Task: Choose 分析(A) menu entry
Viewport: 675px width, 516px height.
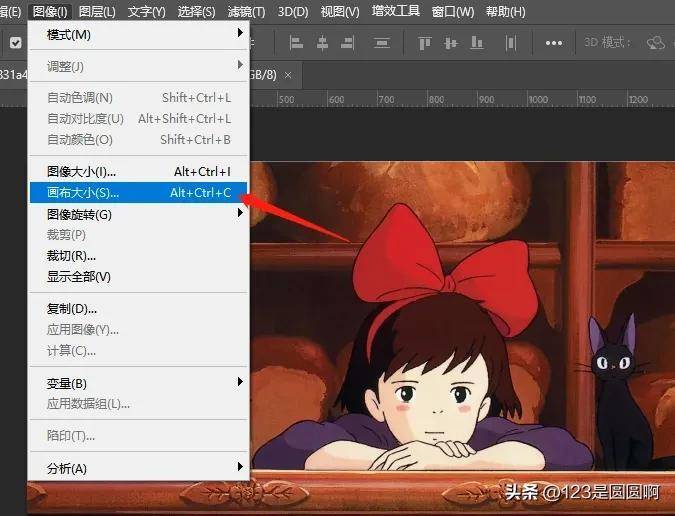Action: click(x=138, y=468)
